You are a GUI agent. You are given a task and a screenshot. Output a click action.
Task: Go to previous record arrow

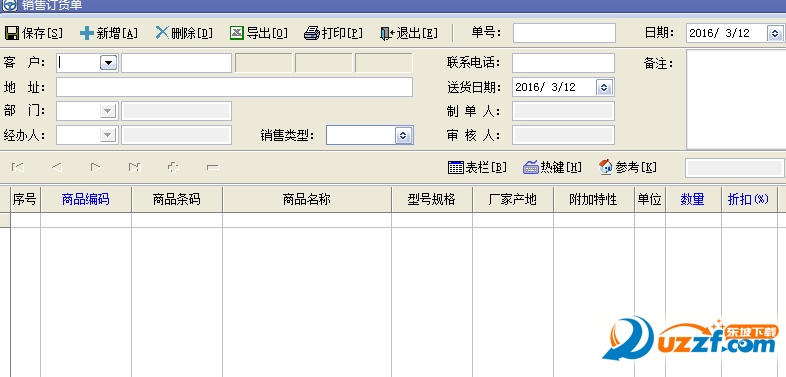pyautogui.click(x=57, y=167)
